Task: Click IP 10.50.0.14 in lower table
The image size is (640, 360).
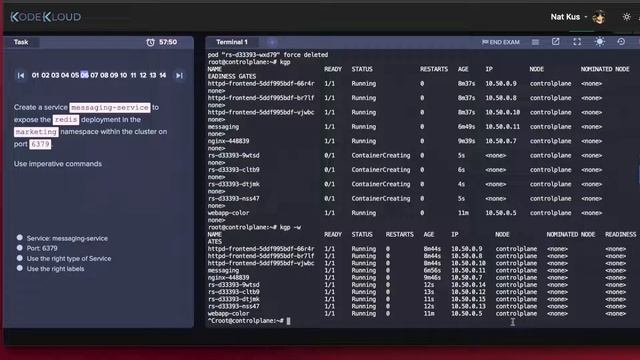Action: coord(468,285)
